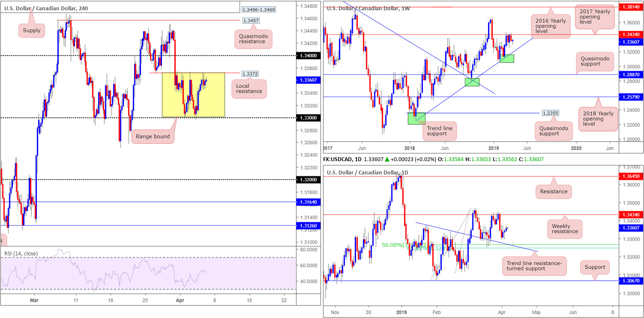This screenshot has height=318, width=644.
Task: Click the 1.3457 Quasimodo price tag
Action: (x=250, y=20)
